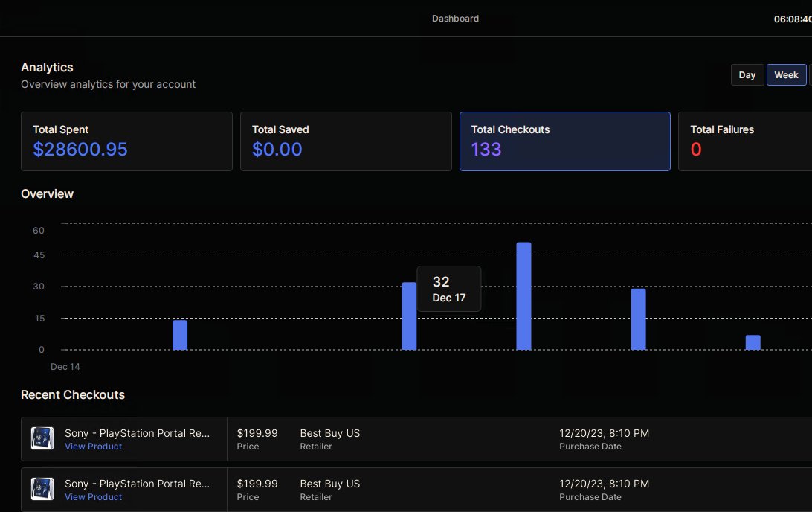Click the 45 label on chart axis
Image resolution: width=812 pixels, height=512 pixels.
coord(39,255)
